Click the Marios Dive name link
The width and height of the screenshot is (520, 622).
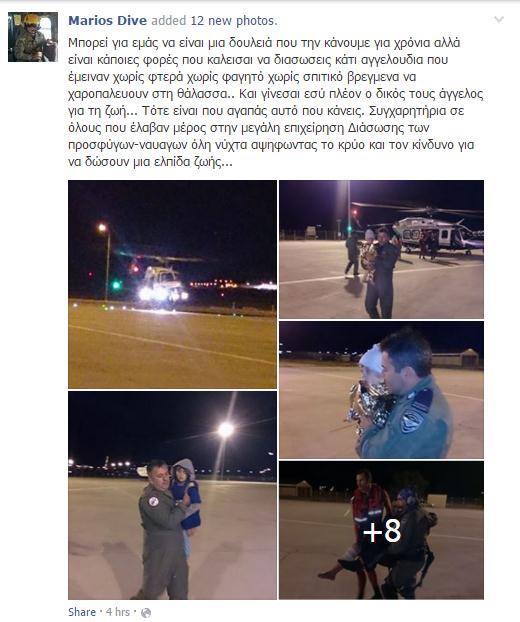107,21
